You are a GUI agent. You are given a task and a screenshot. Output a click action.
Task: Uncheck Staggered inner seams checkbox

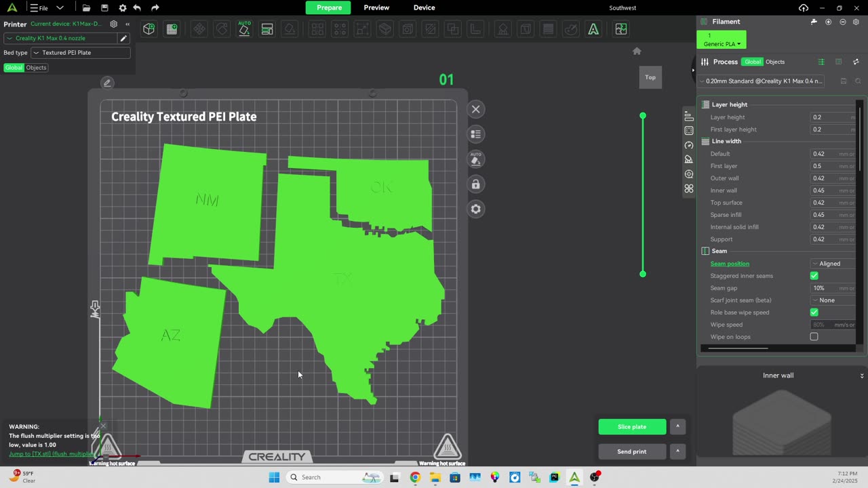point(814,276)
